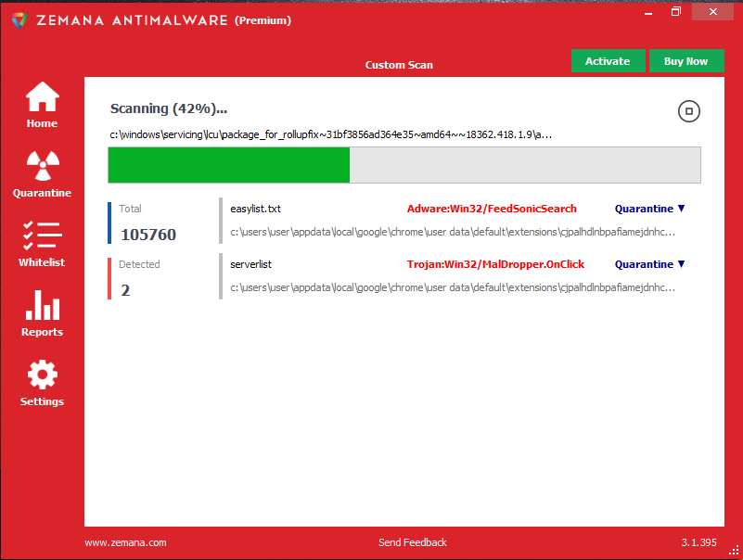Screen dimensions: 743x560
Task: Open the Quarantine dropdown for serverlist
Action: 649,264
